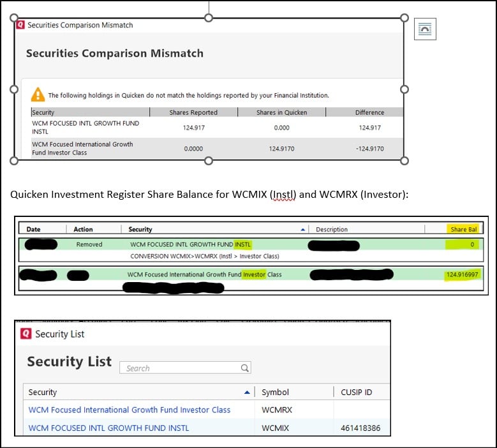This screenshot has width=497, height=448.
Task: Click the top-right image resize handle
Action: (x=404, y=18)
